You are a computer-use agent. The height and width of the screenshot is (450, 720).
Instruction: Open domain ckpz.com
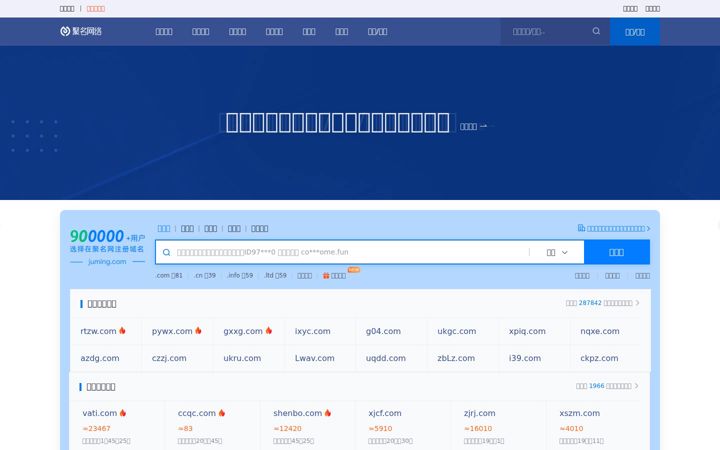599,358
